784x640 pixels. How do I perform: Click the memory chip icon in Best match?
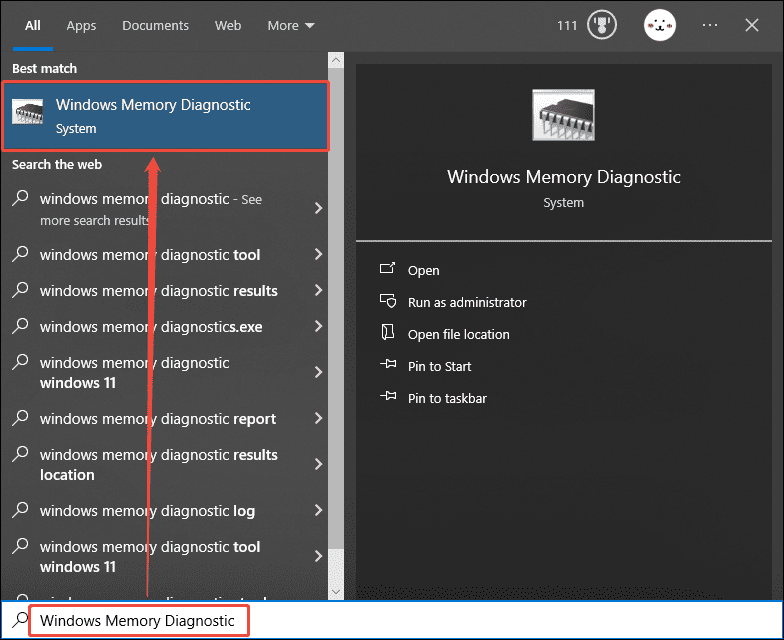click(28, 112)
